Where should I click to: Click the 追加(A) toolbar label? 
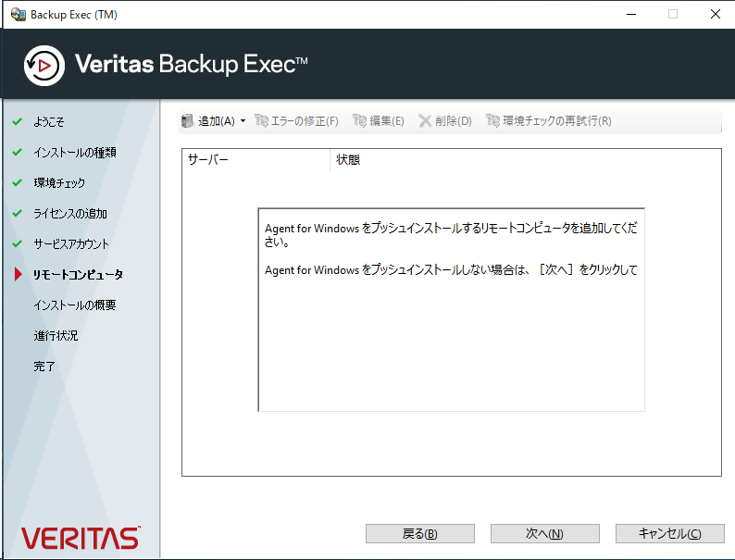tap(216, 121)
